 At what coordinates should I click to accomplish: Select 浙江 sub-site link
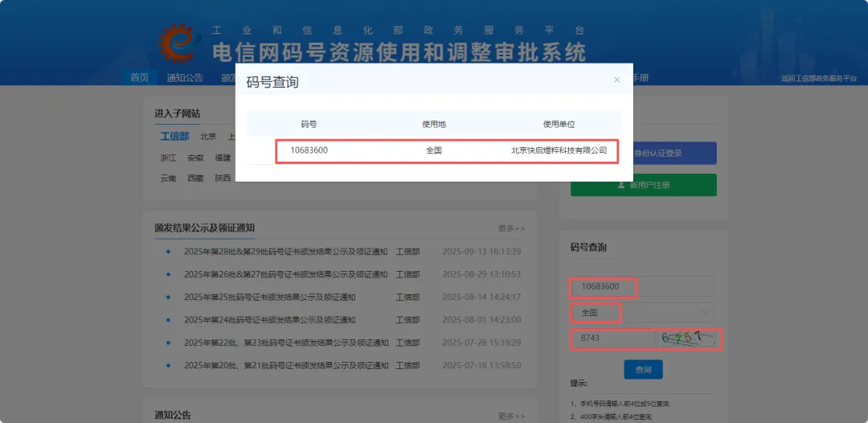[168, 158]
